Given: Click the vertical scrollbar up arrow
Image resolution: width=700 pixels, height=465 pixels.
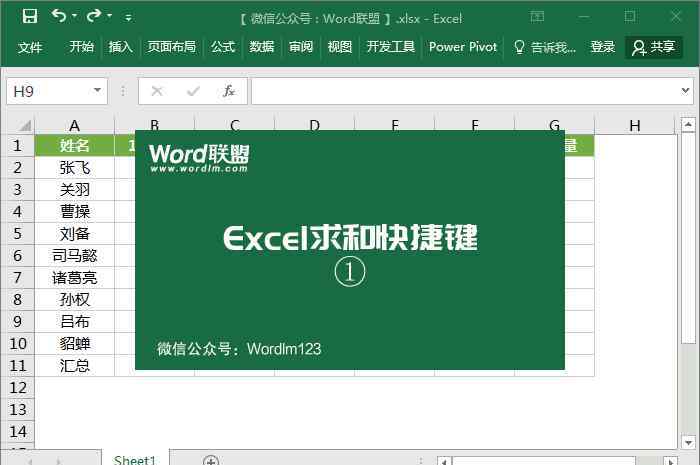Looking at the screenshot, I should [x=688, y=125].
